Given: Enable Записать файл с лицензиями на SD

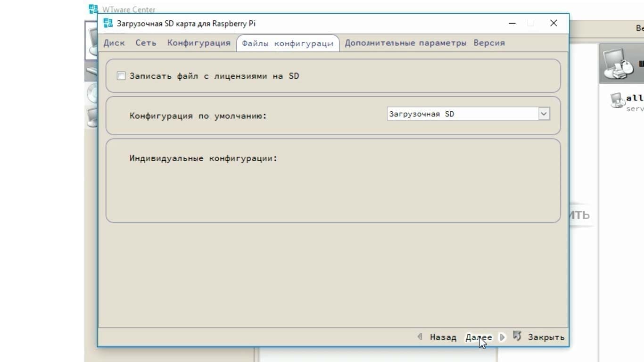Looking at the screenshot, I should click(121, 76).
